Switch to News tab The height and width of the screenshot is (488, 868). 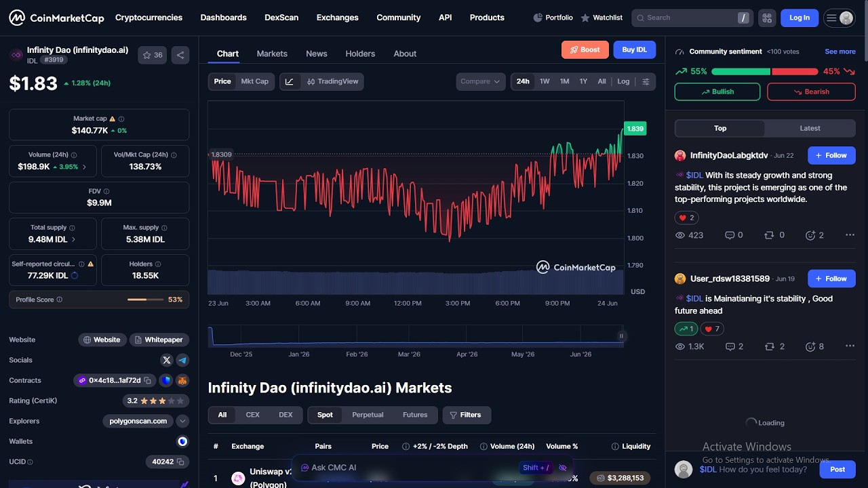[317, 54]
